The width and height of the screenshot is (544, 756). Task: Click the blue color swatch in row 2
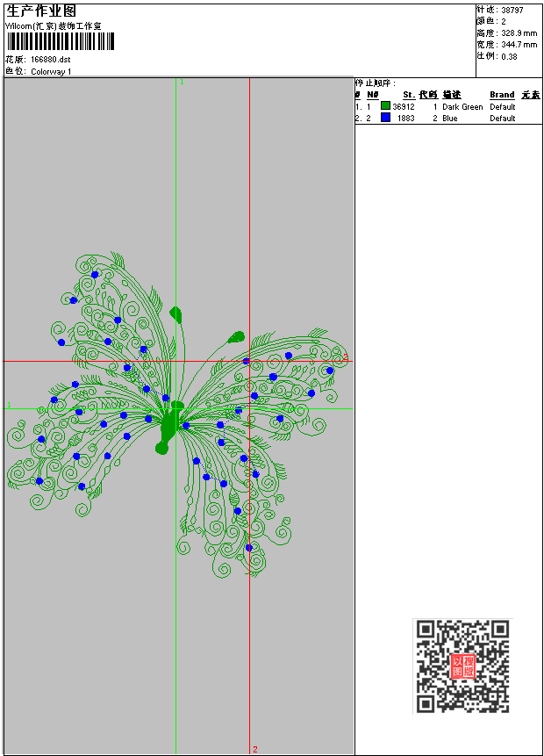coord(385,118)
